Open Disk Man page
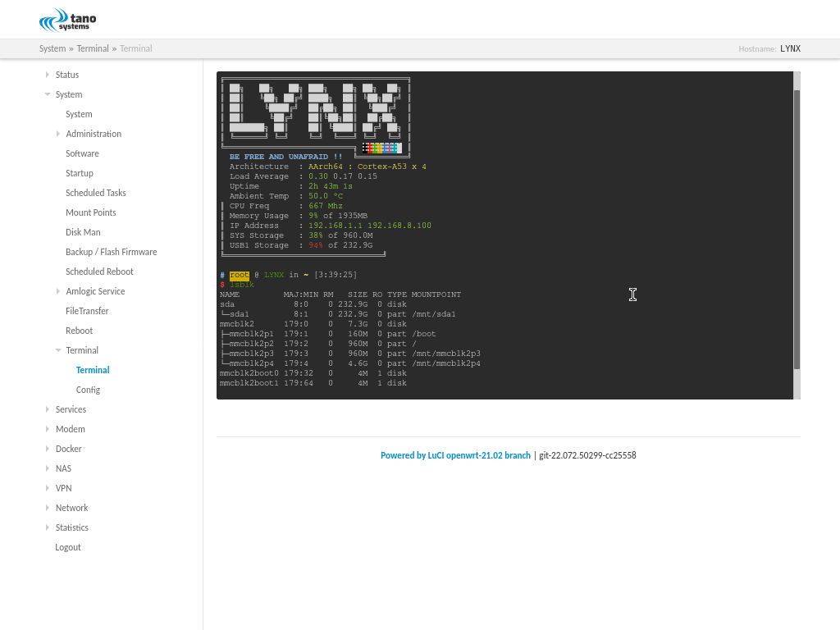Image resolution: width=840 pixels, height=630 pixels. 83,232
